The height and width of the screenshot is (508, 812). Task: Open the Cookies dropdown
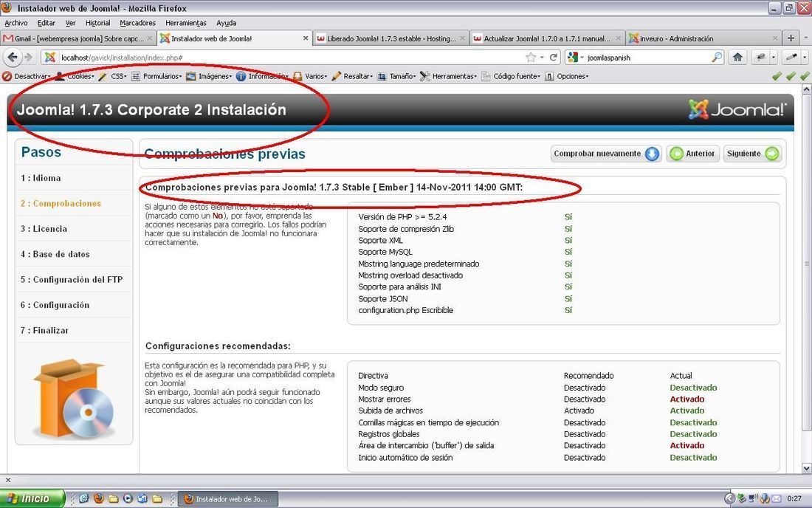tap(75, 76)
